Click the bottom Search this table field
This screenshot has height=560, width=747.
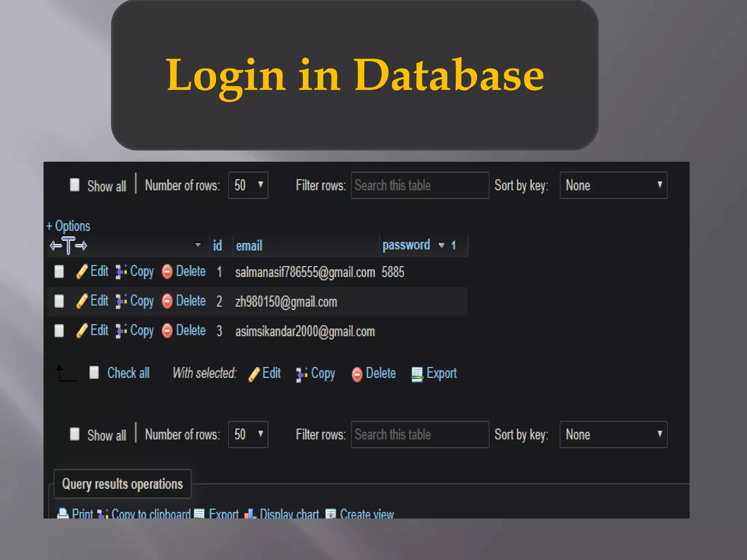tap(419, 435)
